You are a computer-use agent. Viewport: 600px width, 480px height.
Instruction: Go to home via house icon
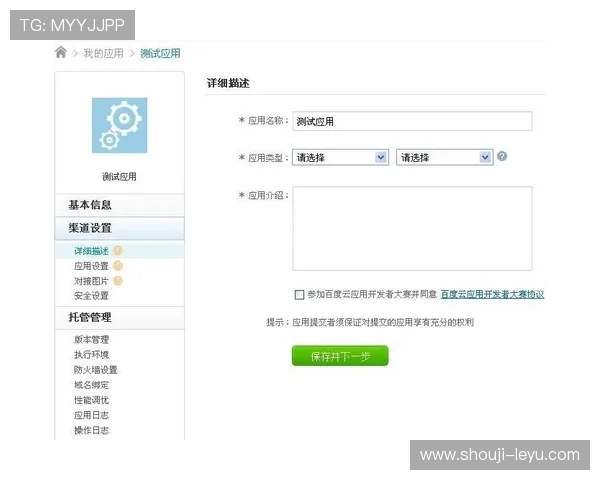[x=61, y=52]
